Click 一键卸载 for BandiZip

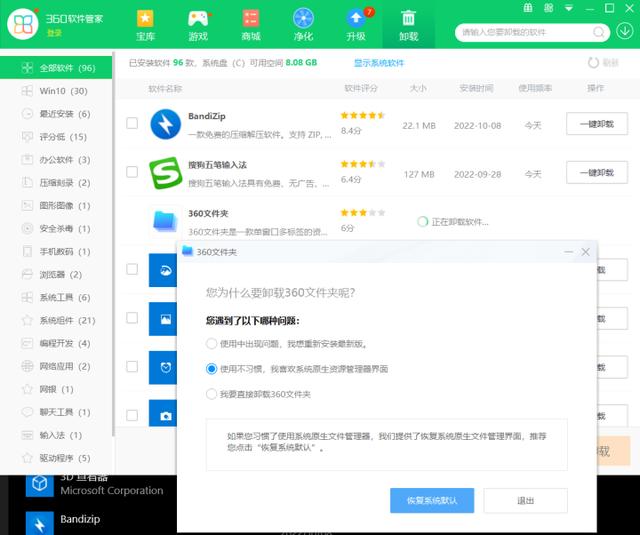tap(597, 124)
